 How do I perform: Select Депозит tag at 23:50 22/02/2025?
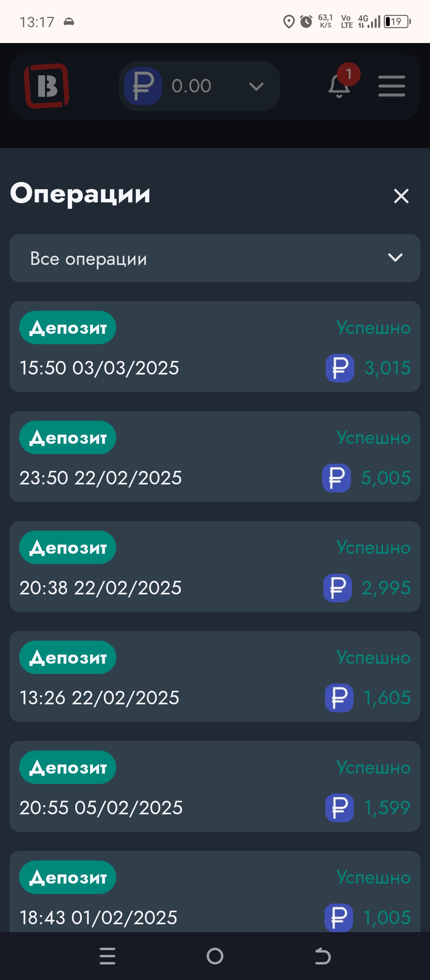[x=68, y=438]
